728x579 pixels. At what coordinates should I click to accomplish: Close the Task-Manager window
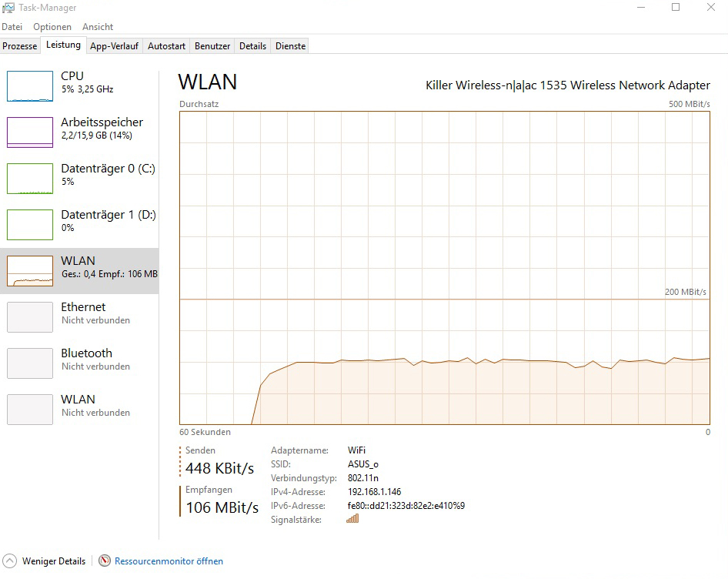coord(711,8)
